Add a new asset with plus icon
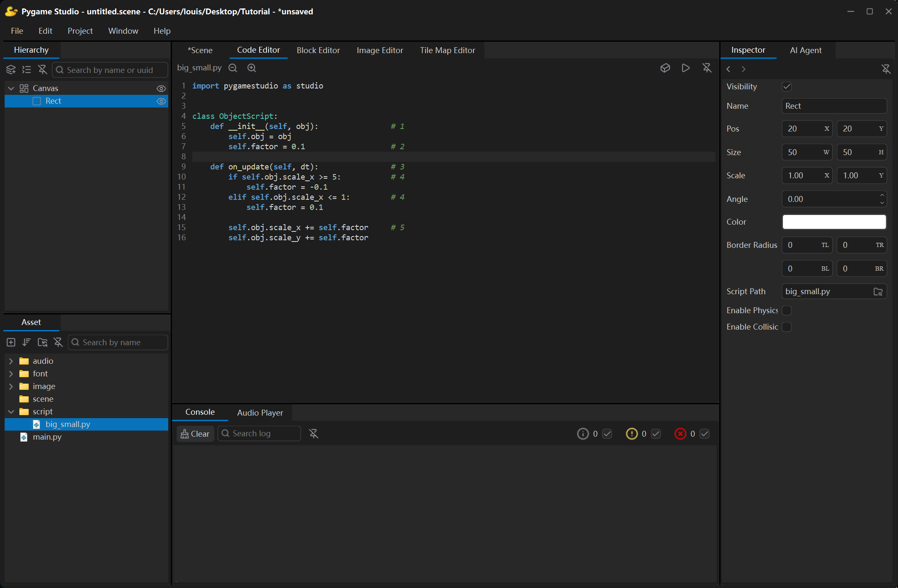Image resolution: width=898 pixels, height=588 pixels. [11, 342]
